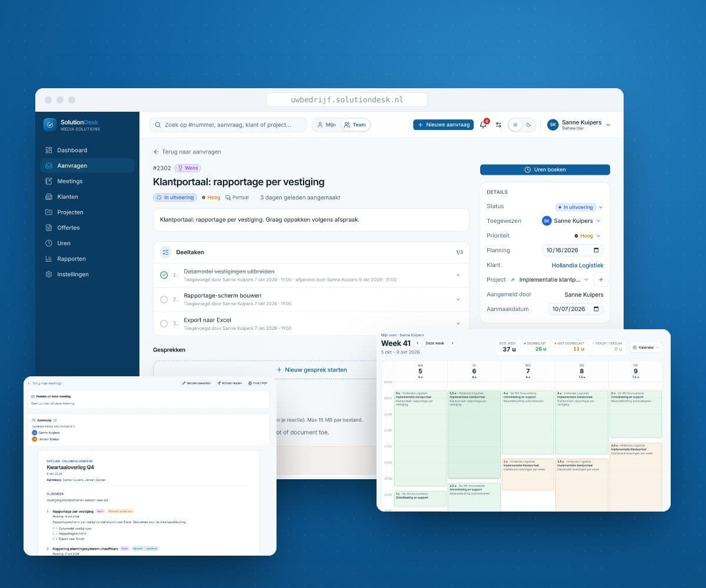Click the external link icon beside Project

tap(512, 280)
